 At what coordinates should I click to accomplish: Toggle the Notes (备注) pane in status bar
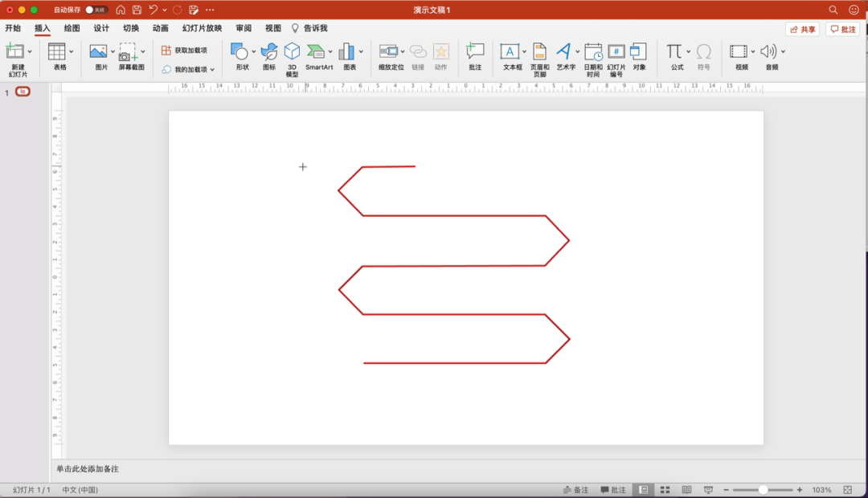click(575, 490)
